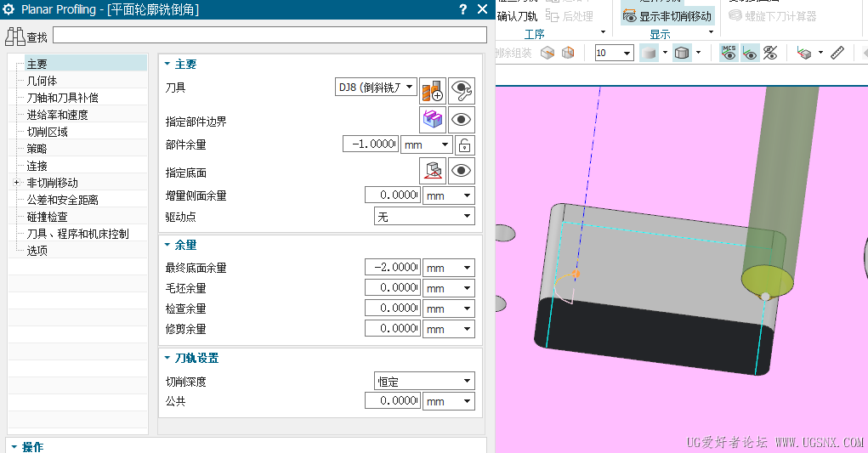Open the tool DJ8 dropdown
868x453 pixels.
[376, 87]
